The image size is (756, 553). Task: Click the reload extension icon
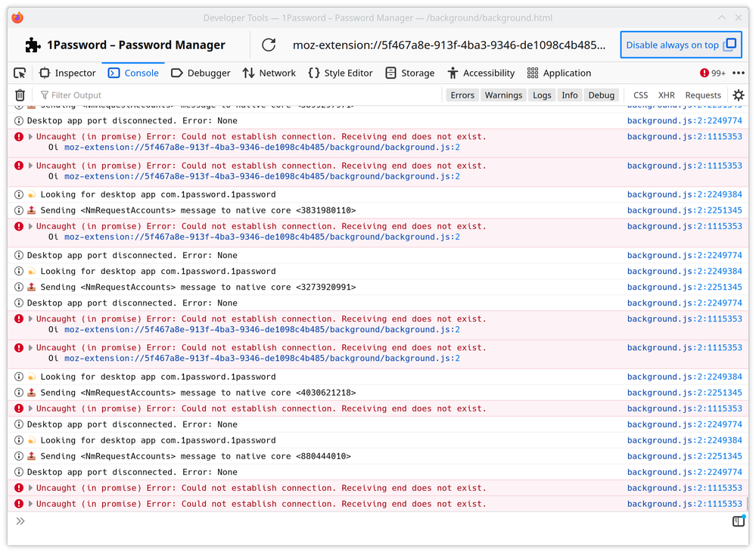269,45
